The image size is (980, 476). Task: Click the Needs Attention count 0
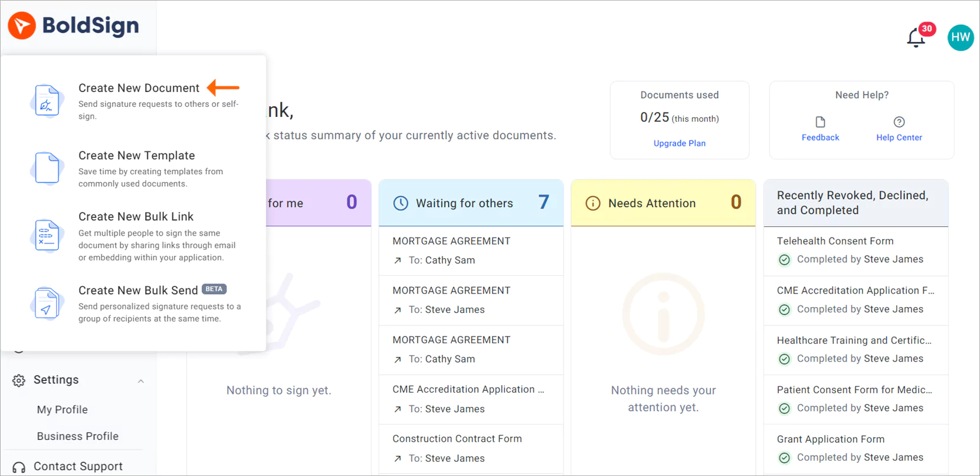(x=736, y=202)
